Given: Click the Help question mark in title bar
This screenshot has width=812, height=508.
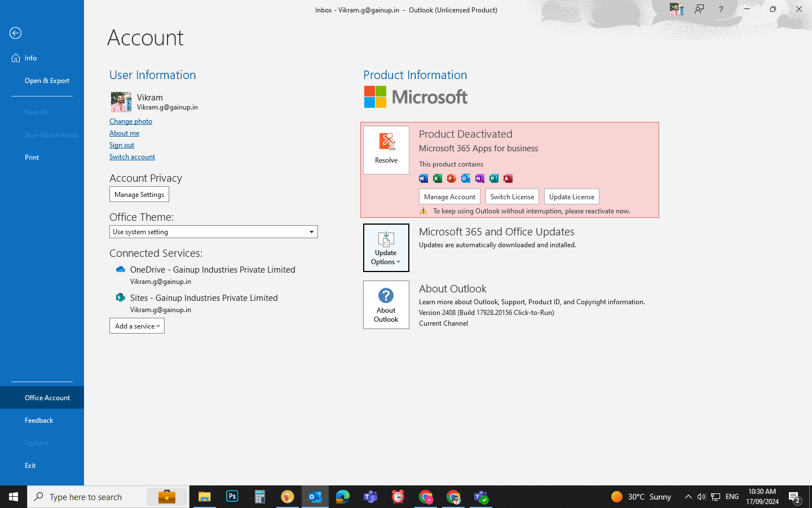Looking at the screenshot, I should 721,10.
